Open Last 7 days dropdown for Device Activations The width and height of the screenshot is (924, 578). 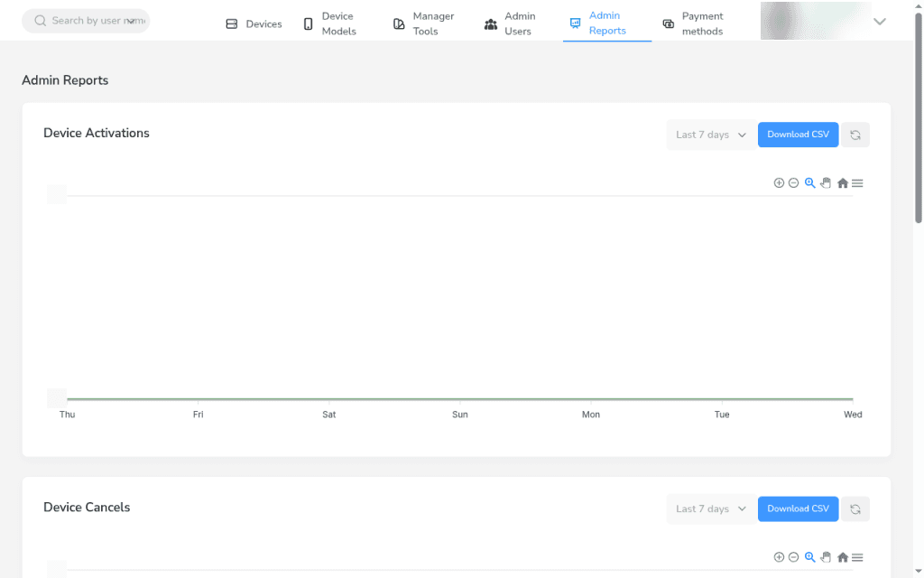pyautogui.click(x=711, y=135)
